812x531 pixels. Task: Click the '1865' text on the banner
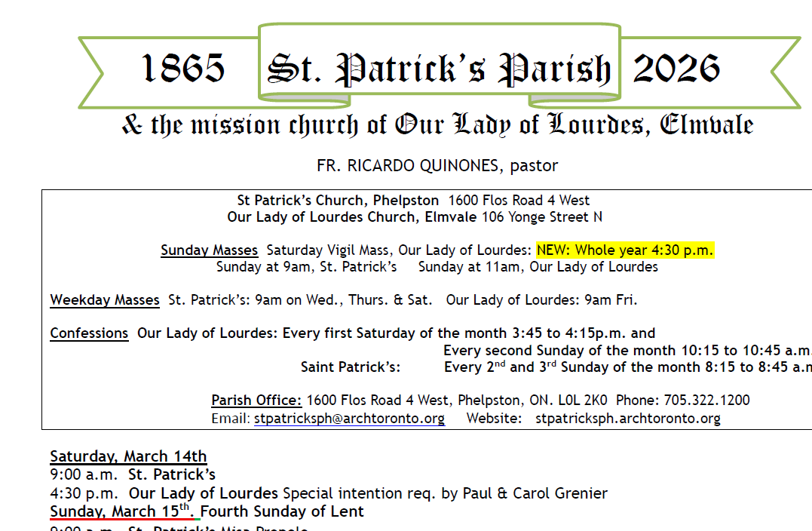[184, 68]
